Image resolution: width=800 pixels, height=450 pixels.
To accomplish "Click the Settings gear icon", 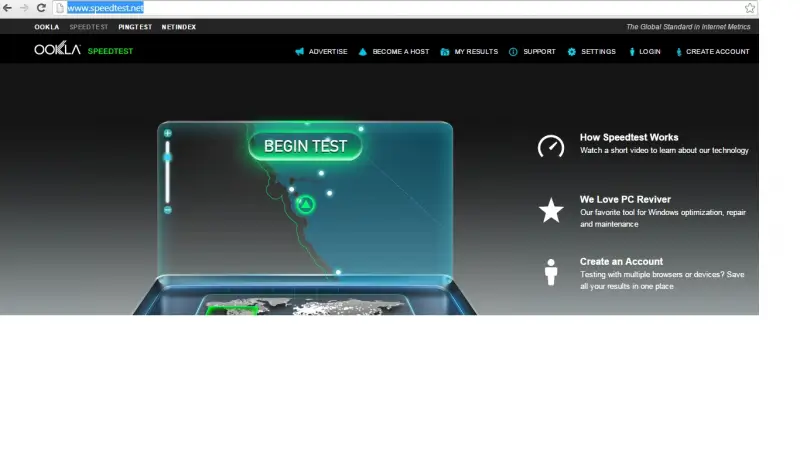I will click(x=572, y=52).
